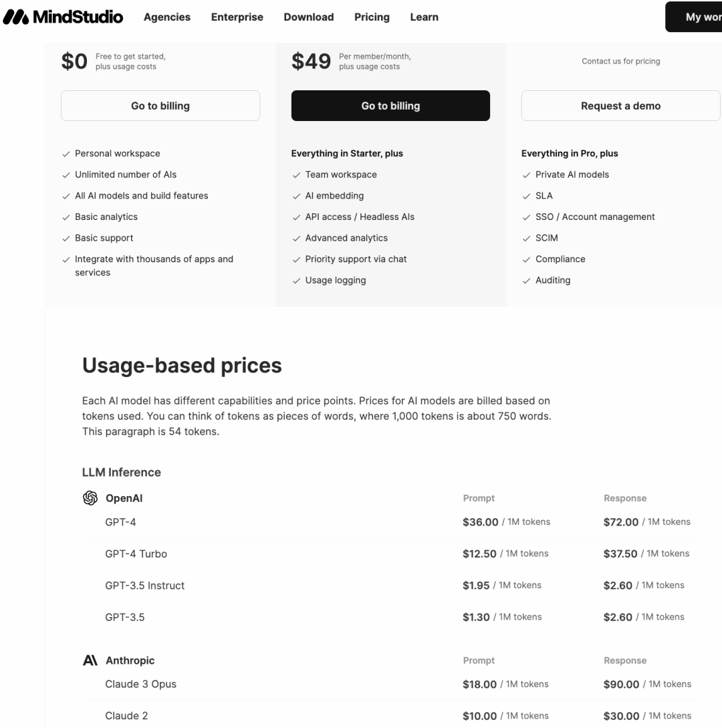Open the Pricing navigation link
This screenshot has height=728, width=722.
(372, 17)
